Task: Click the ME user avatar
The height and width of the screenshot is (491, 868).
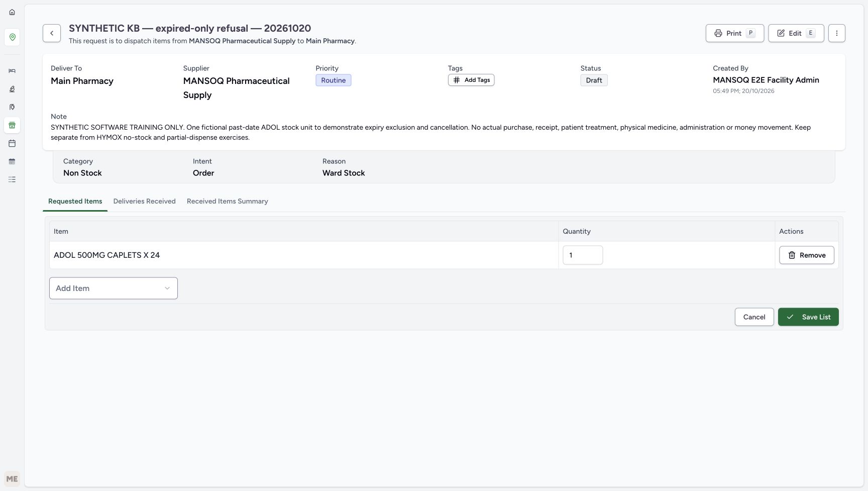Action: (12, 479)
